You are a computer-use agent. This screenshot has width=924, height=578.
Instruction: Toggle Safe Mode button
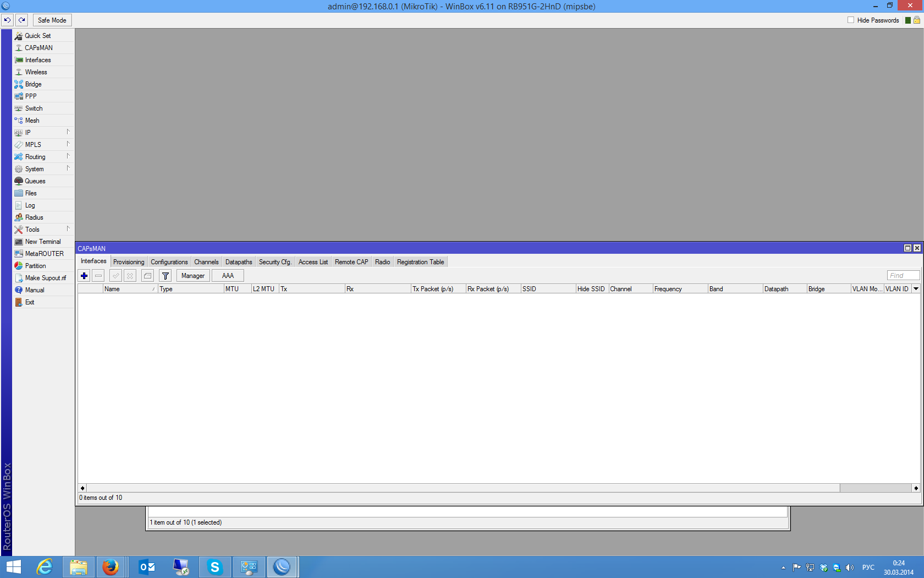[52, 20]
